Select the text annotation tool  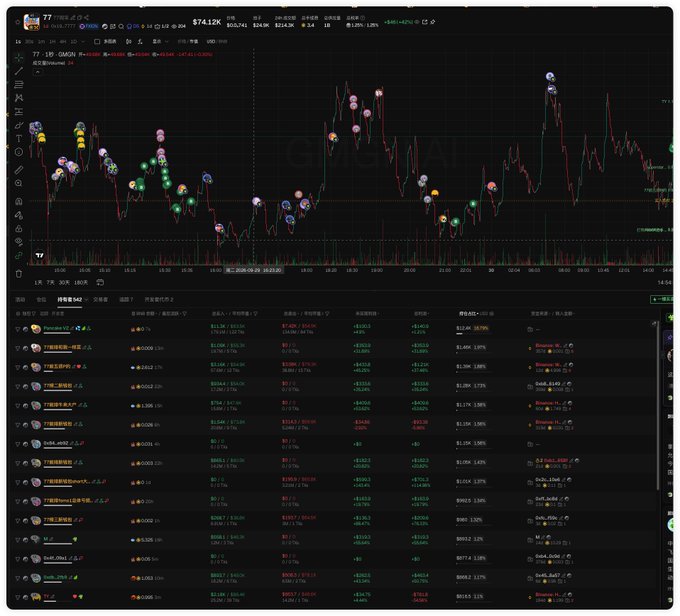(19, 138)
